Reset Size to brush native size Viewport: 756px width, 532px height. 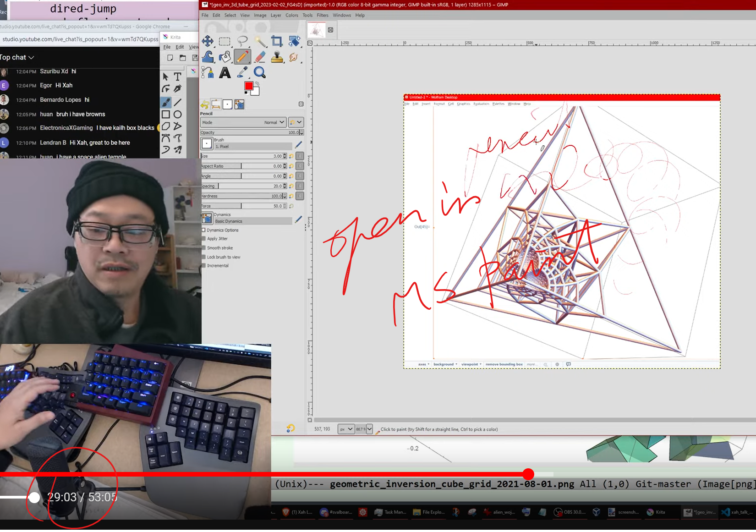pyautogui.click(x=291, y=156)
